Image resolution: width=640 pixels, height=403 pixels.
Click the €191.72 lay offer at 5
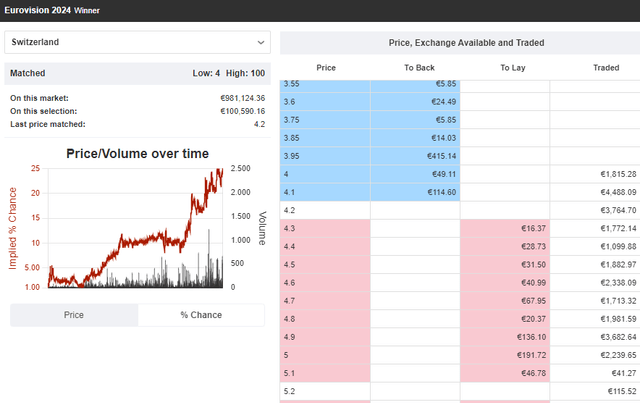click(505, 354)
